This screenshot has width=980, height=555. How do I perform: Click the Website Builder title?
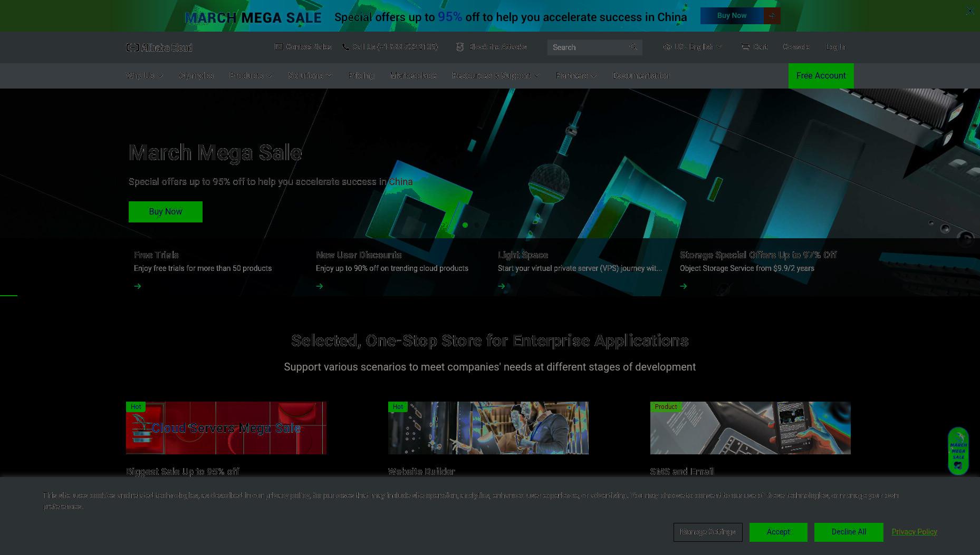[x=421, y=472]
